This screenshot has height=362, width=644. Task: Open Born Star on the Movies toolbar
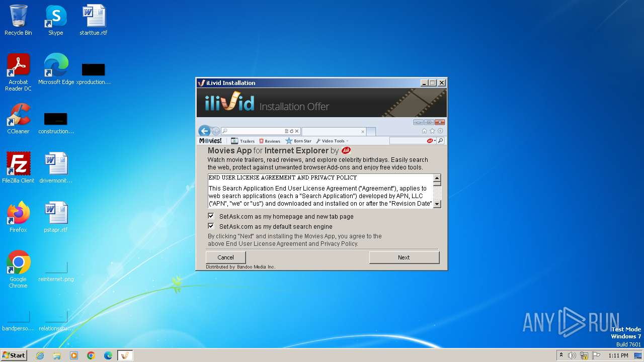298,141
